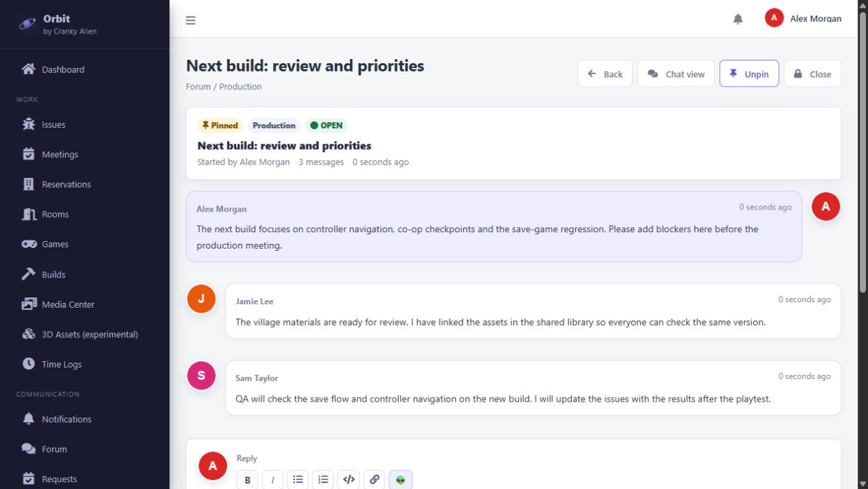Click Sam Taylor's pink avatar
Screen dimensions: 868x489
pos(201,376)
